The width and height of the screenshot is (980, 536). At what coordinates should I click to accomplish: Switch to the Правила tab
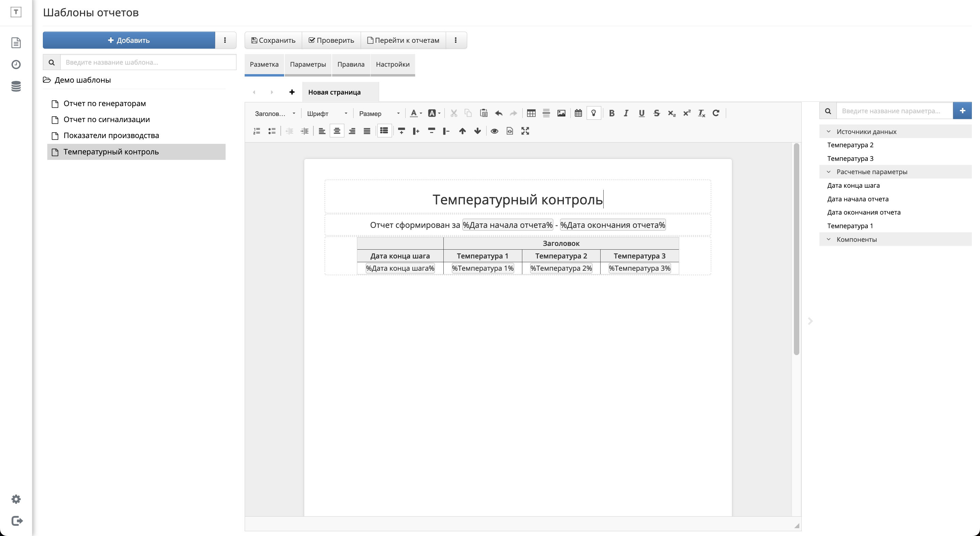tap(351, 64)
